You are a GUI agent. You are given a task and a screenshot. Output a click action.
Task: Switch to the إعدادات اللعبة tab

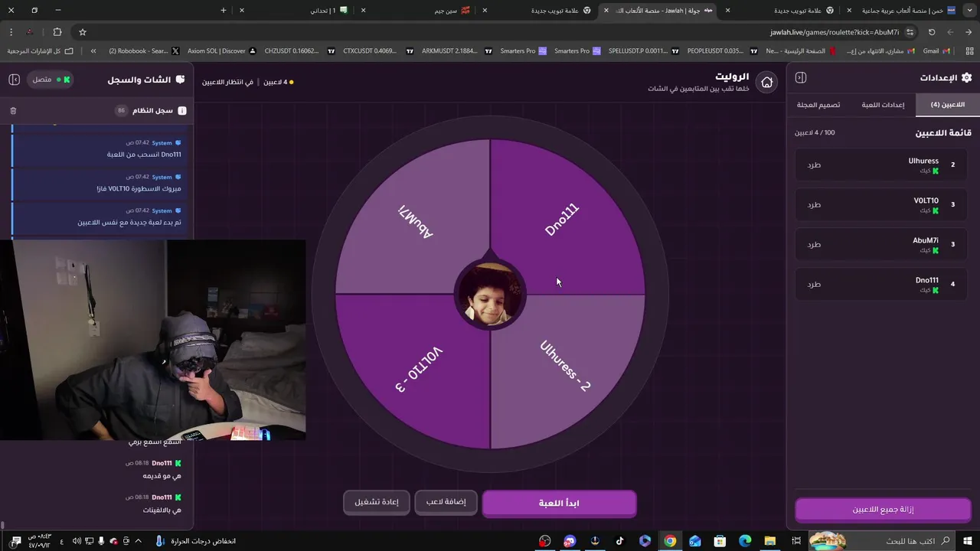tap(883, 105)
